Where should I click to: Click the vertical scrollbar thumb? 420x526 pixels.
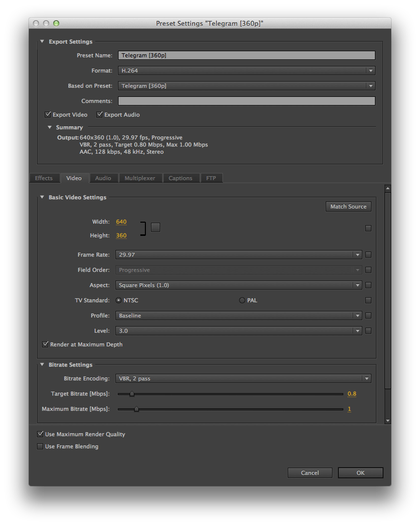[x=388, y=291]
